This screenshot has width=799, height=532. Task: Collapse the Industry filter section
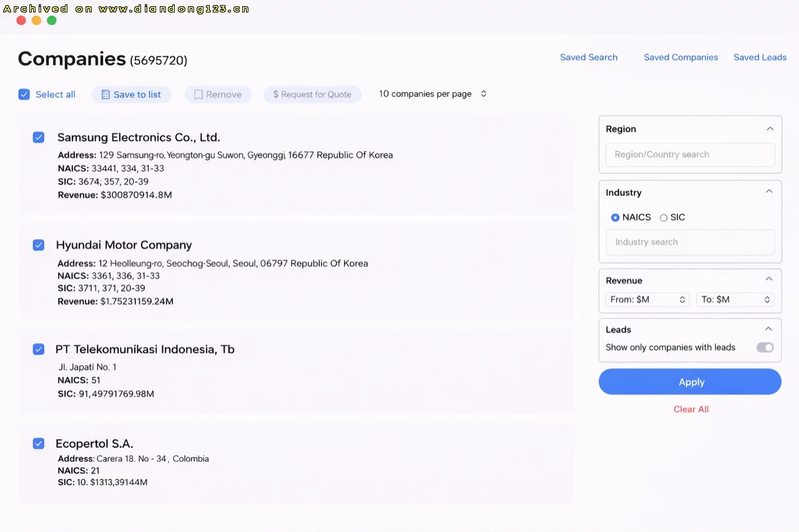769,191
